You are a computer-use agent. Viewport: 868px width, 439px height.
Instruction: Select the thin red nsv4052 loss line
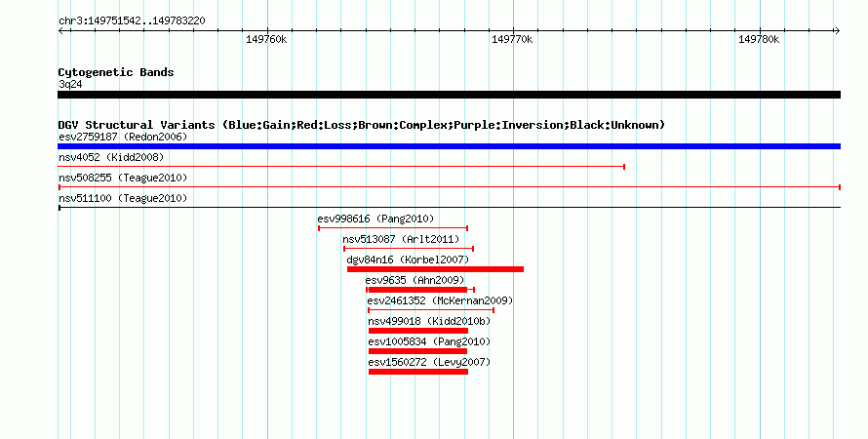341,167
